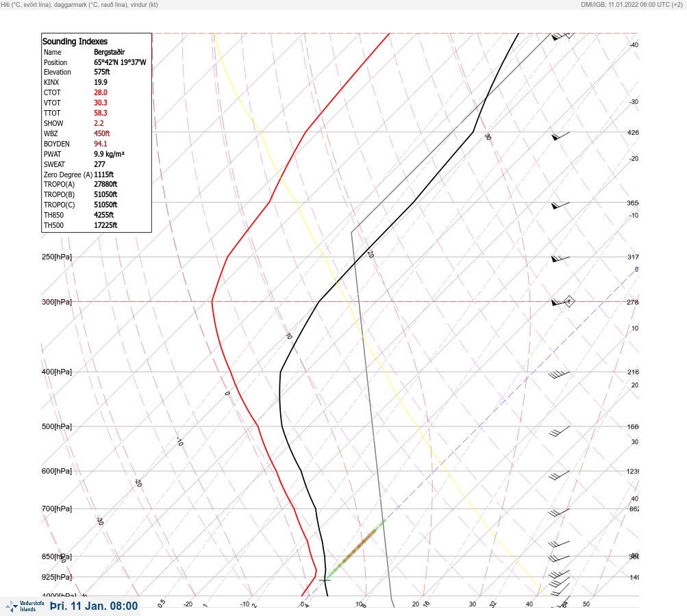The height and width of the screenshot is (616, 687).
Task: Click the TROPO(B) row label
Action: 59,194
